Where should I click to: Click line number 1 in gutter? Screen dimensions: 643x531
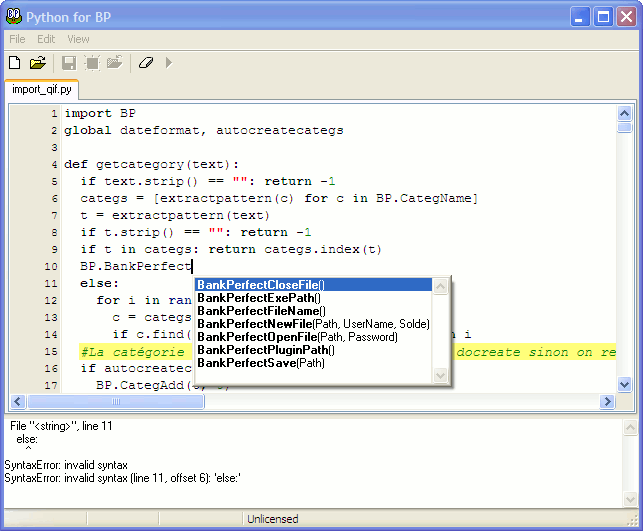[x=54, y=114]
